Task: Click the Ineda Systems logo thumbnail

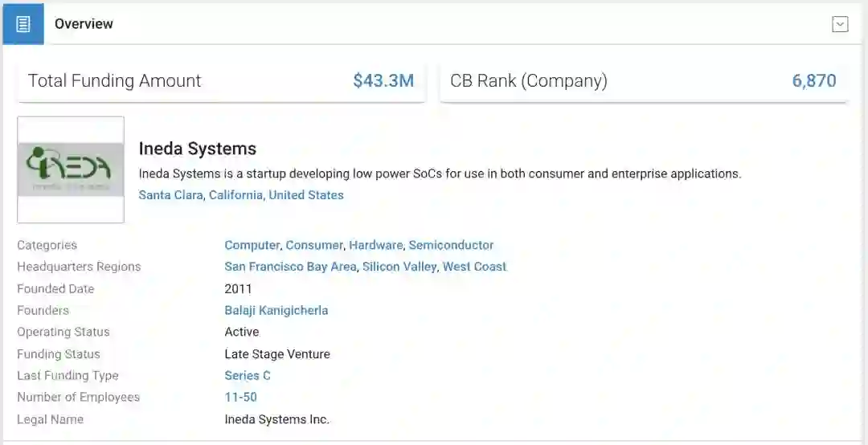Action: click(x=71, y=169)
